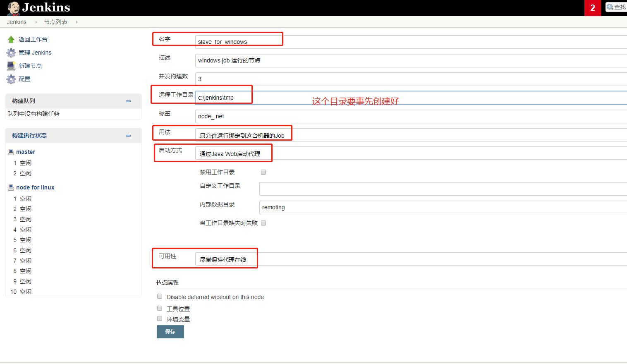Image resolution: width=627 pixels, height=364 pixels.
Task: Click the 构建队列 panel heading text
Action: [x=24, y=101]
